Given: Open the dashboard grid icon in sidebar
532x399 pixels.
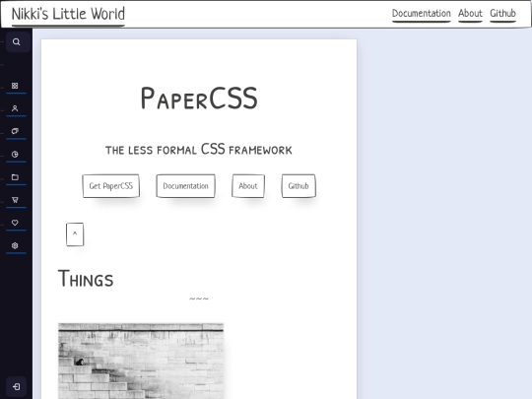Looking at the screenshot, I should tap(15, 86).
